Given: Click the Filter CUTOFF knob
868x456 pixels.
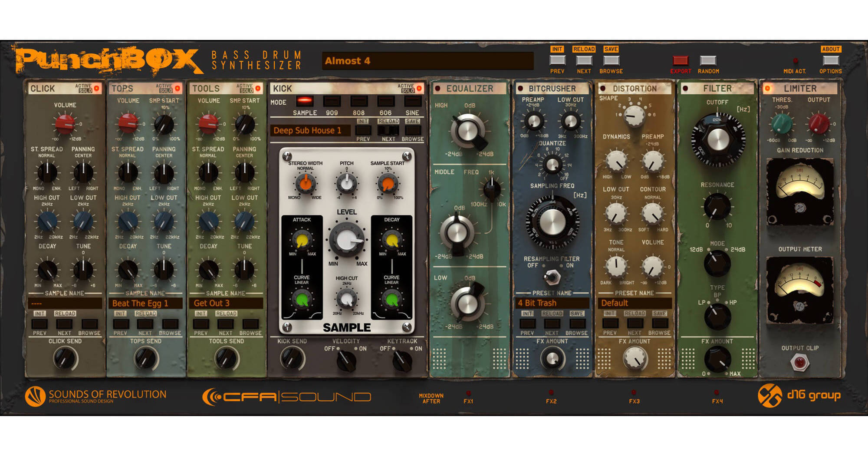Looking at the screenshot, I should 718,140.
